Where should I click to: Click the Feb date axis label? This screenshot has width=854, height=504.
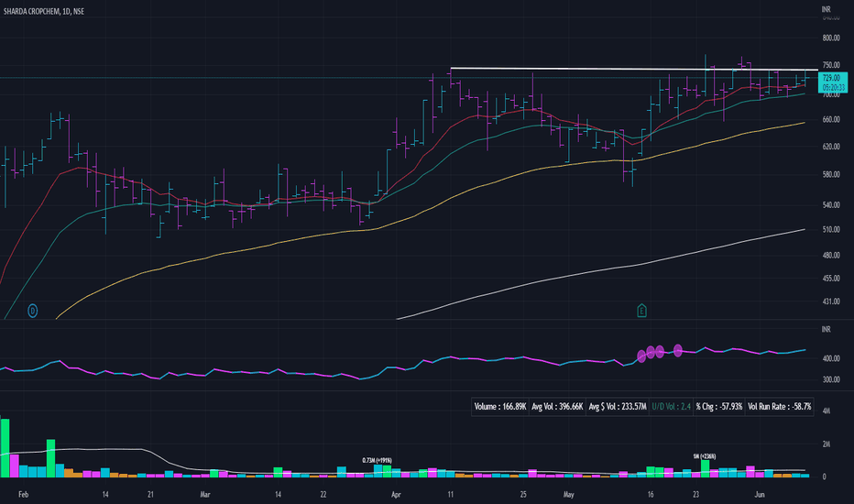(24, 495)
